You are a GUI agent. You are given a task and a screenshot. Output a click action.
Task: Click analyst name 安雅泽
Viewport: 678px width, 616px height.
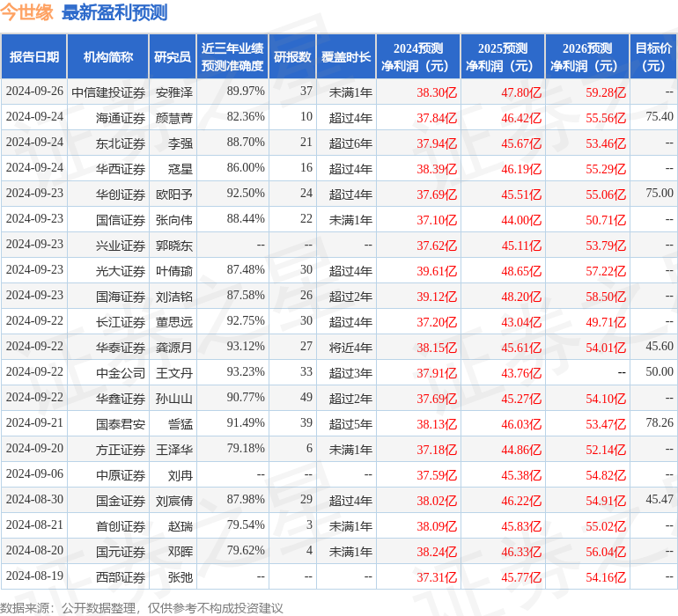[x=173, y=92]
